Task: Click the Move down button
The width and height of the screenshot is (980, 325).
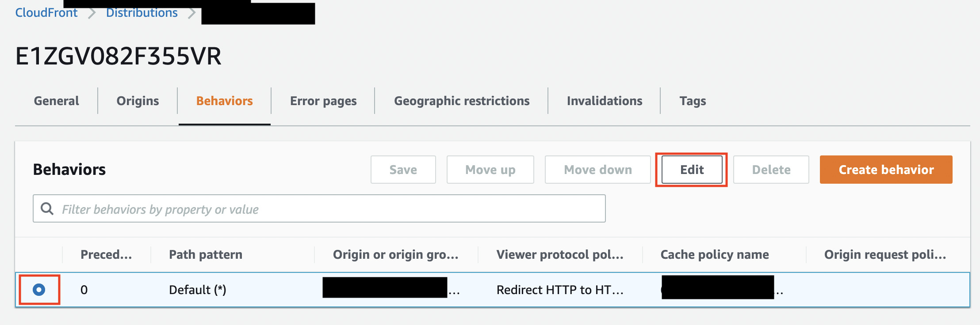Action: point(597,170)
